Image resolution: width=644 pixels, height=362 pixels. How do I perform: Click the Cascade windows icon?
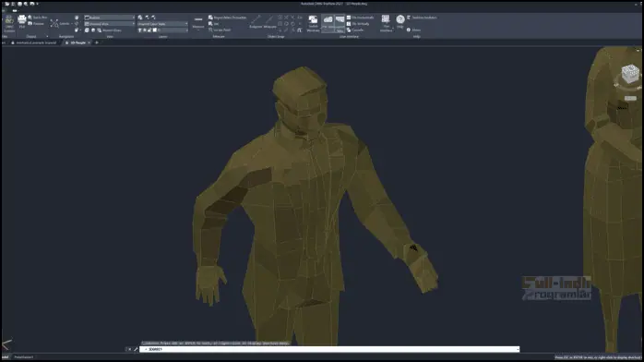point(355,30)
